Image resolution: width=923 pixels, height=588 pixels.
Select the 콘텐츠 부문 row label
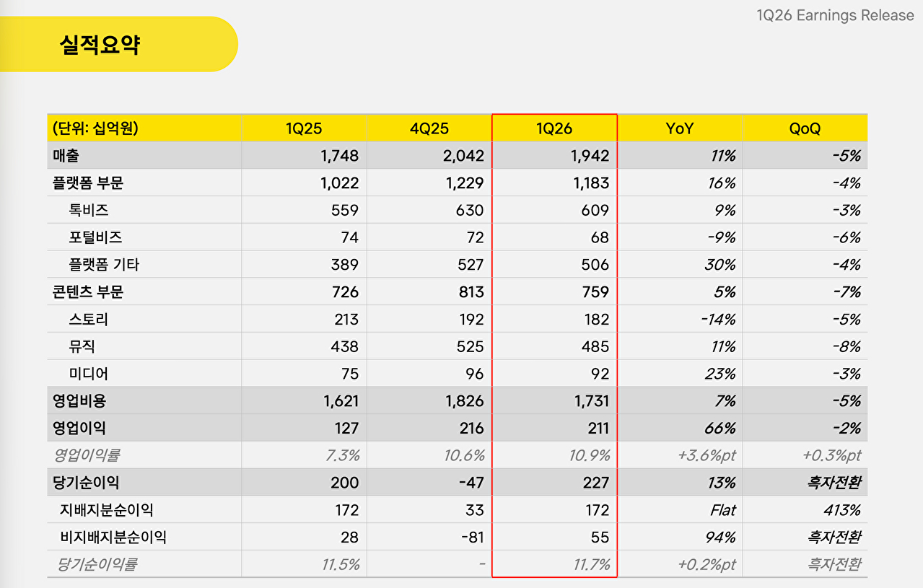pos(87,292)
